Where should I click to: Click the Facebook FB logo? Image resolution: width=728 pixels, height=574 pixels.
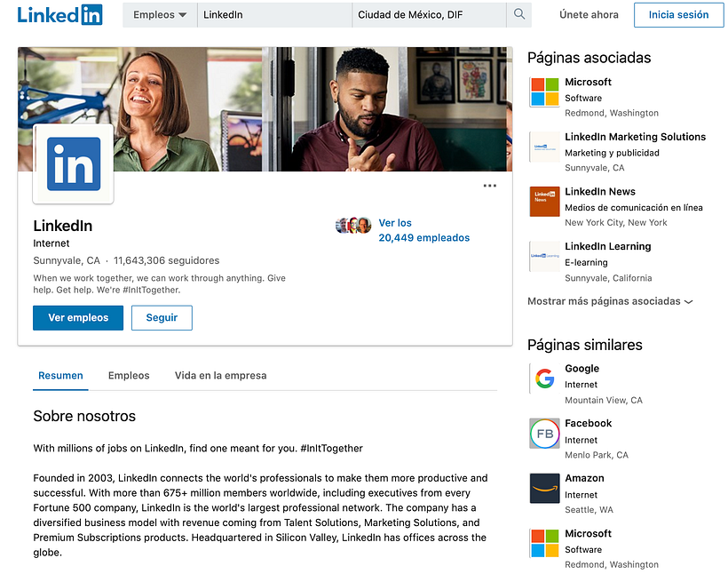tap(544, 434)
